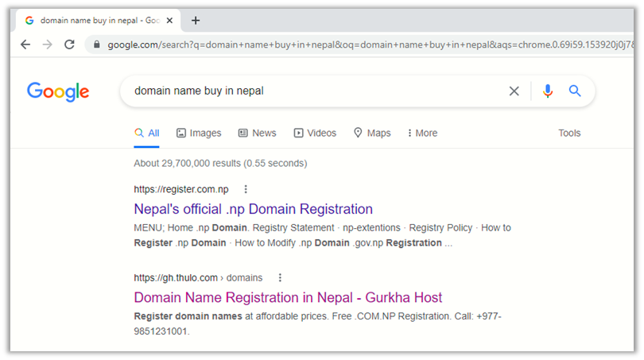Screen dimensions: 644x360
Task: Go forward using the browser forward arrow
Action: pos(48,45)
